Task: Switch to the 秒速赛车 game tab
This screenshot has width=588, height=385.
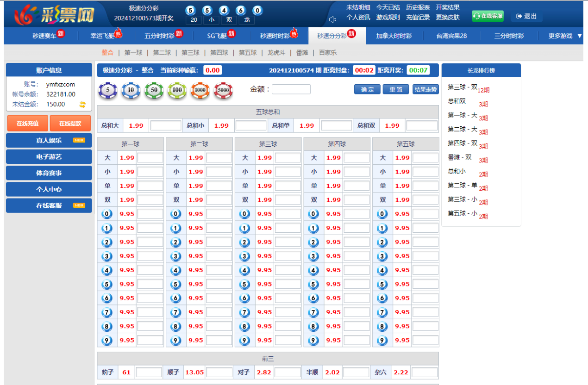Action: [x=48, y=36]
